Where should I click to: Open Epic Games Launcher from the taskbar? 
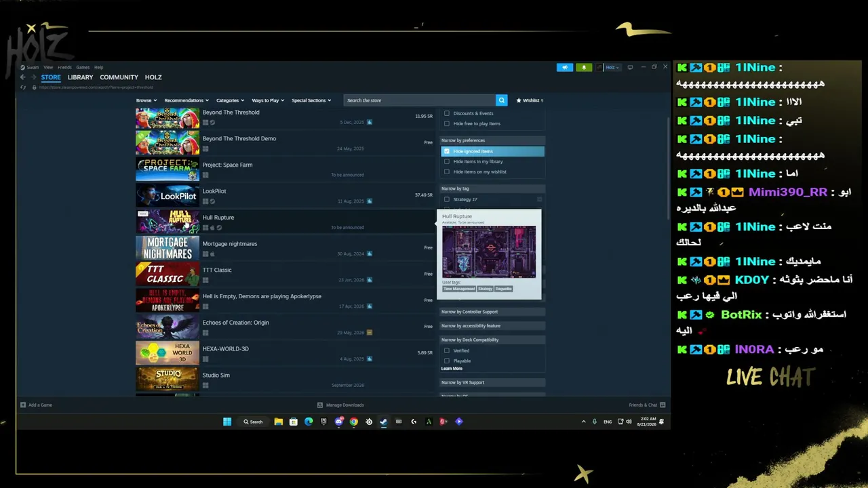(x=323, y=422)
